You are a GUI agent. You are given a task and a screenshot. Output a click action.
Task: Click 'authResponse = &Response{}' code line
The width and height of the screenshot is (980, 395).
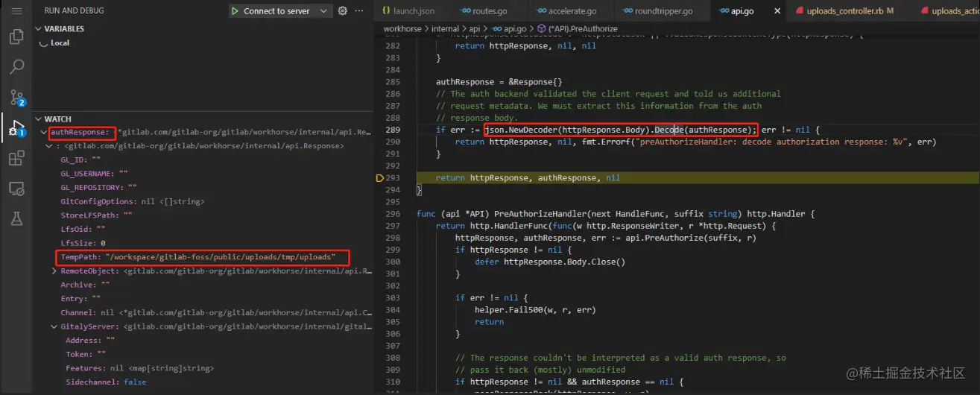click(499, 82)
